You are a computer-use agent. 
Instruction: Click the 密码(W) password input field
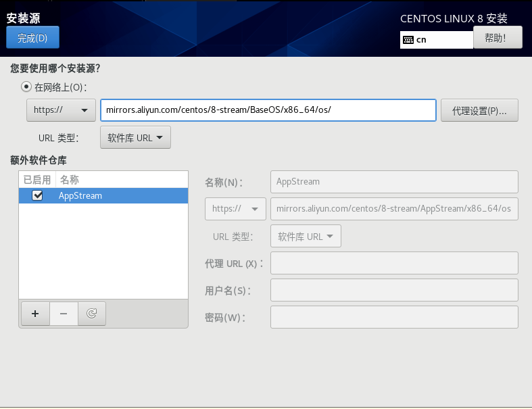coord(394,317)
